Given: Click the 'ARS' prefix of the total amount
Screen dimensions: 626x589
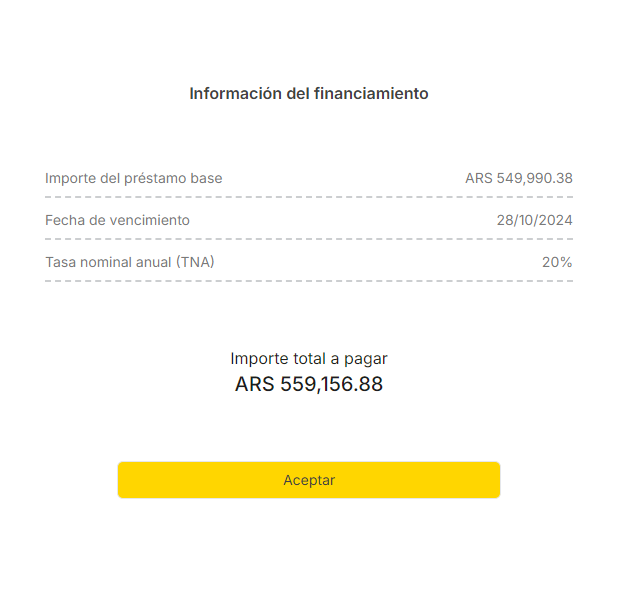Looking at the screenshot, I should coord(254,384).
